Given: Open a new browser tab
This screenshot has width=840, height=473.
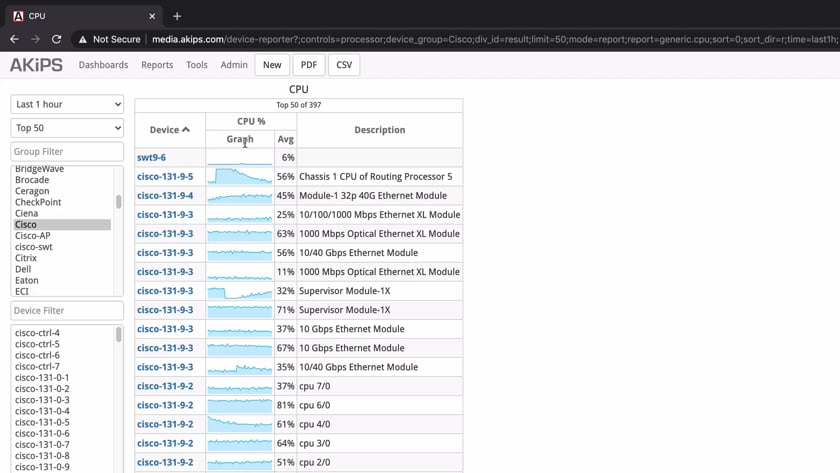Looking at the screenshot, I should (x=177, y=16).
